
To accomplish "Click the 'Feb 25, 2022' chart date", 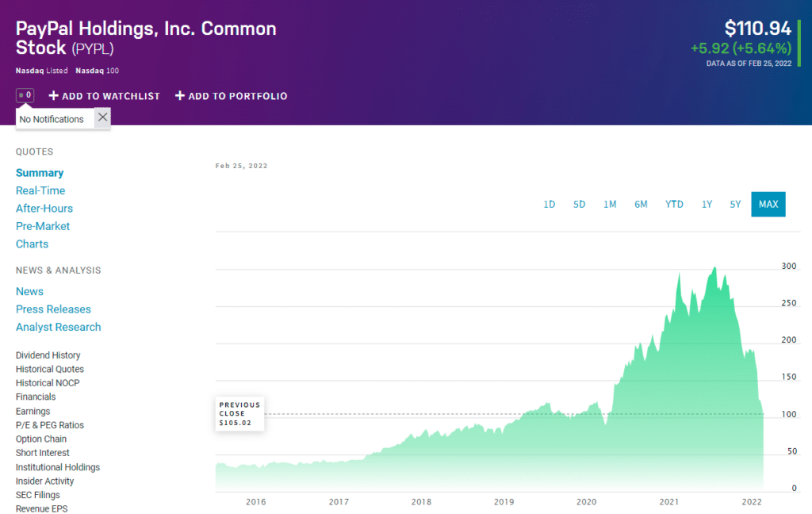I will pos(241,166).
